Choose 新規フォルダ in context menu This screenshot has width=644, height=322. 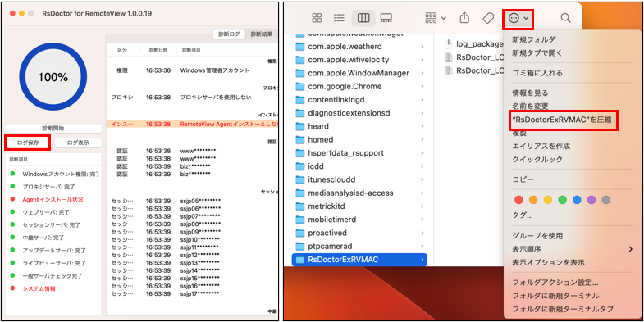tap(533, 40)
